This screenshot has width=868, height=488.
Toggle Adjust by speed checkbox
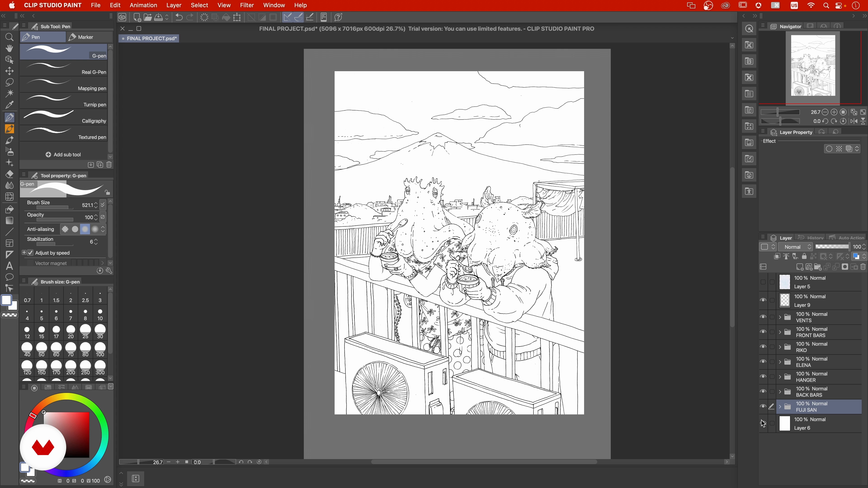coord(30,253)
